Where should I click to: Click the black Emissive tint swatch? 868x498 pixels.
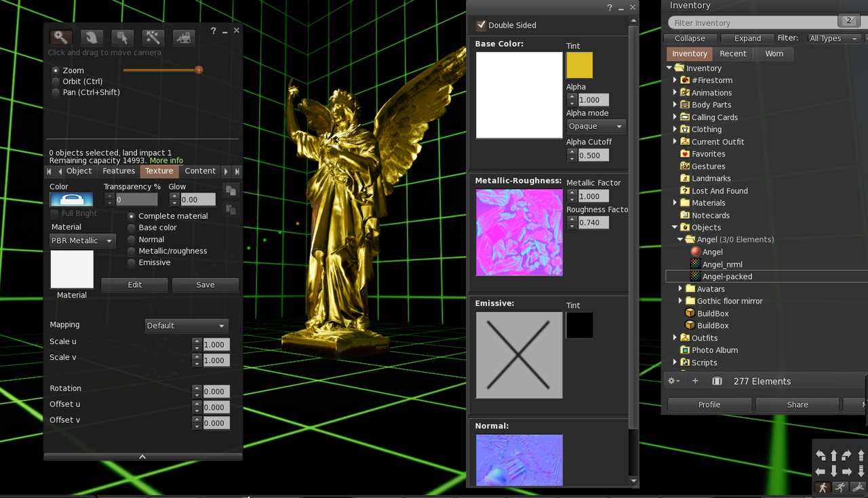pyautogui.click(x=580, y=325)
